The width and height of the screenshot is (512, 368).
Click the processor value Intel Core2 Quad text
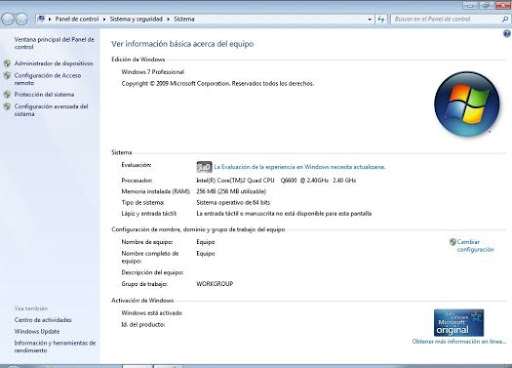click(276, 180)
